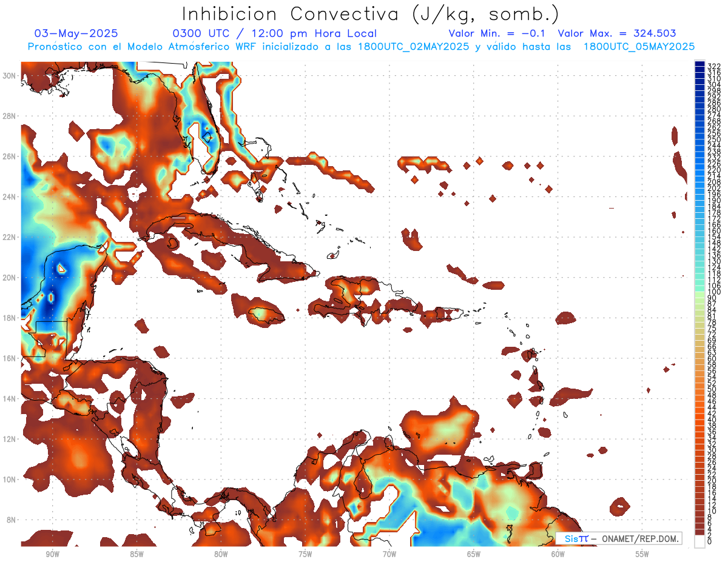Click the '298' value on the color scale

point(714,90)
